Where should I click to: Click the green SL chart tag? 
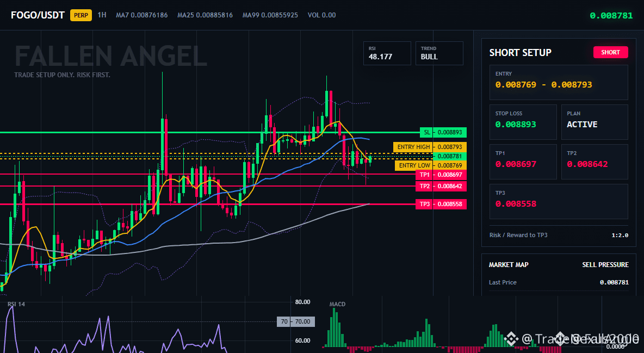[x=443, y=132]
